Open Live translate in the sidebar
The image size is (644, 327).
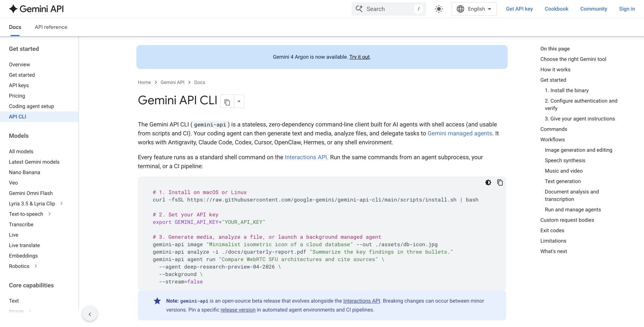pos(24,245)
